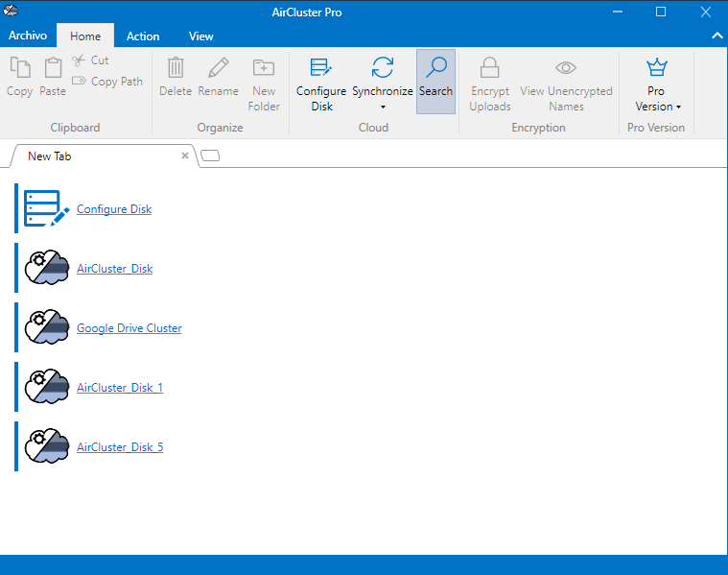Expand the Pro Version dropdown
Viewport: 728px width, 575px height.
(x=658, y=106)
